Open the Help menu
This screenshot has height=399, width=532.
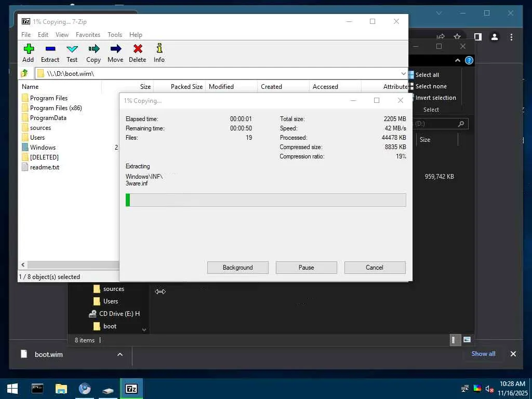point(136,35)
